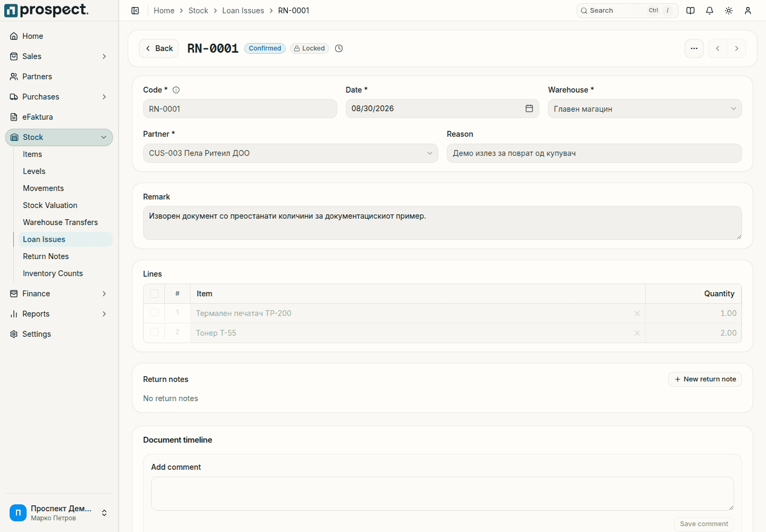Click the Code field RN-0001
Image resolution: width=766 pixels, height=532 pixels.
240,109
